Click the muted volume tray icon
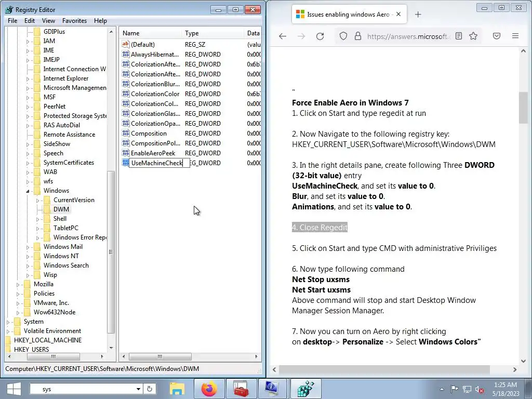Image resolution: width=532 pixels, height=399 pixels. click(x=479, y=390)
